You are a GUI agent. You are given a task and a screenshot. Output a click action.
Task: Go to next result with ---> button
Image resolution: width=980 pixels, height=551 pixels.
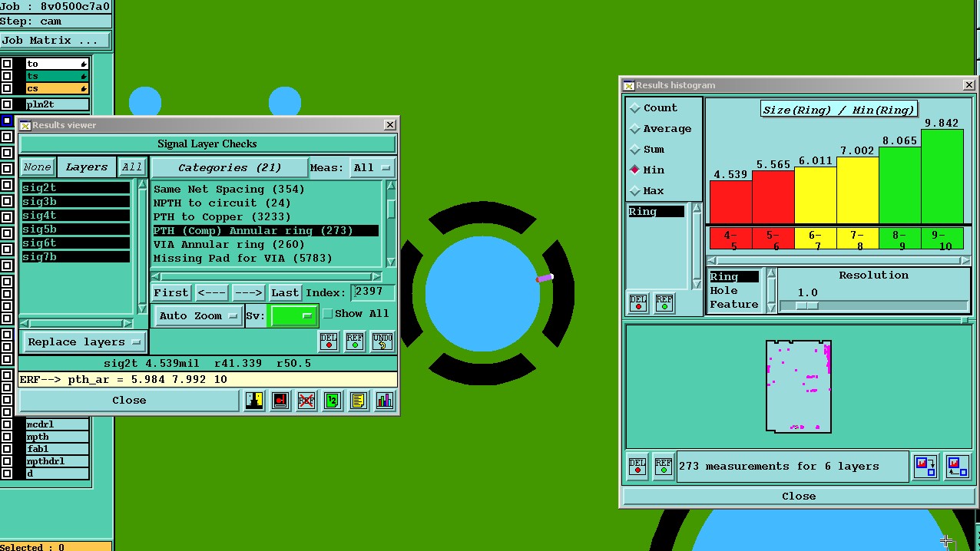[x=248, y=292]
